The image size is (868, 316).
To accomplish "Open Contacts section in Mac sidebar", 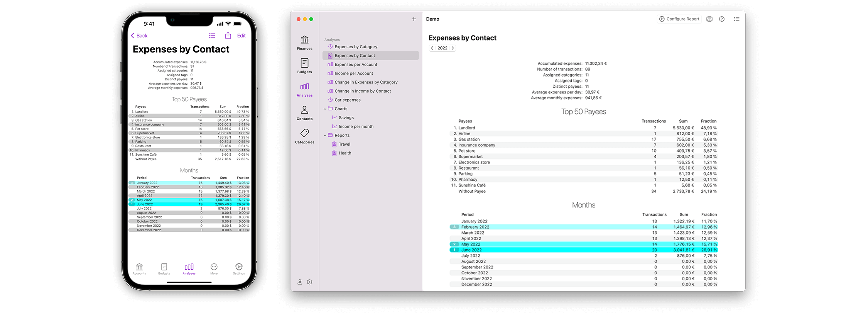I will [x=304, y=113].
